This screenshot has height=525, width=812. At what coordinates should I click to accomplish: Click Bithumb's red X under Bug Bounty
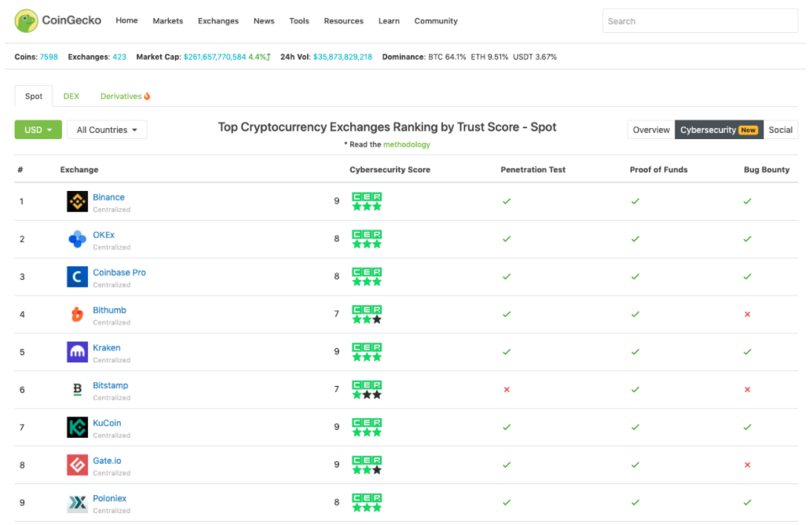pyautogui.click(x=748, y=314)
